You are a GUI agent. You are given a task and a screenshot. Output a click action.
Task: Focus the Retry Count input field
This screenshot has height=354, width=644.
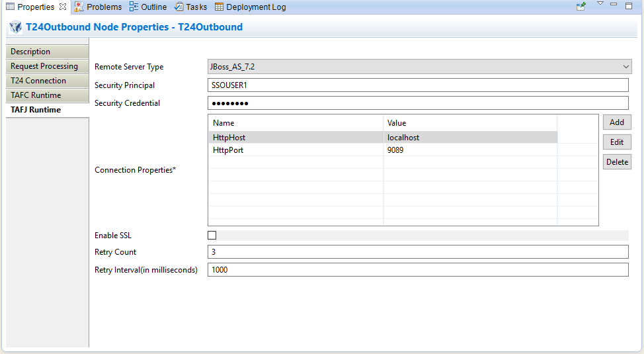(x=417, y=252)
